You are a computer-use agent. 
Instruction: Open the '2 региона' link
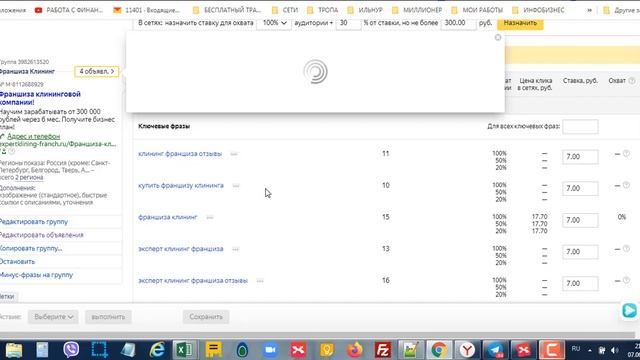coord(29,178)
